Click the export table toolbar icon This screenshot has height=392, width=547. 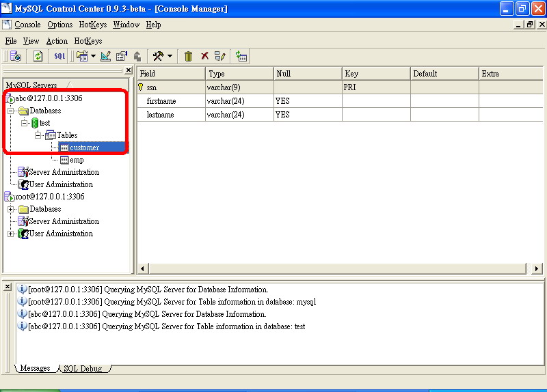137,56
